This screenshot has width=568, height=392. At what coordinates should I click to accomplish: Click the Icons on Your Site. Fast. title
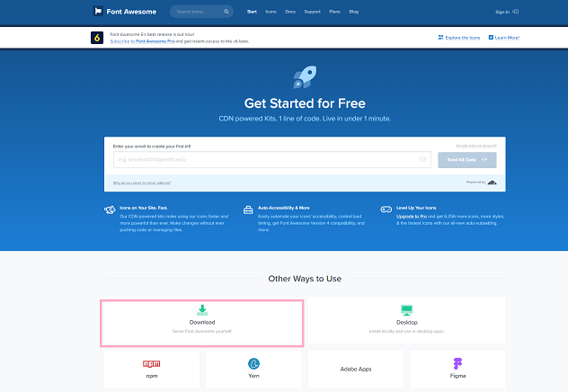pyautogui.click(x=144, y=208)
